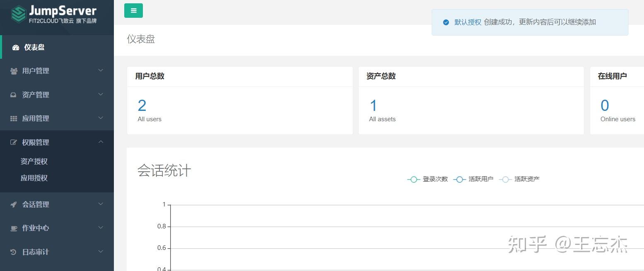Expand the 用户管理 section chevron
The image size is (644, 271).
pyautogui.click(x=101, y=70)
